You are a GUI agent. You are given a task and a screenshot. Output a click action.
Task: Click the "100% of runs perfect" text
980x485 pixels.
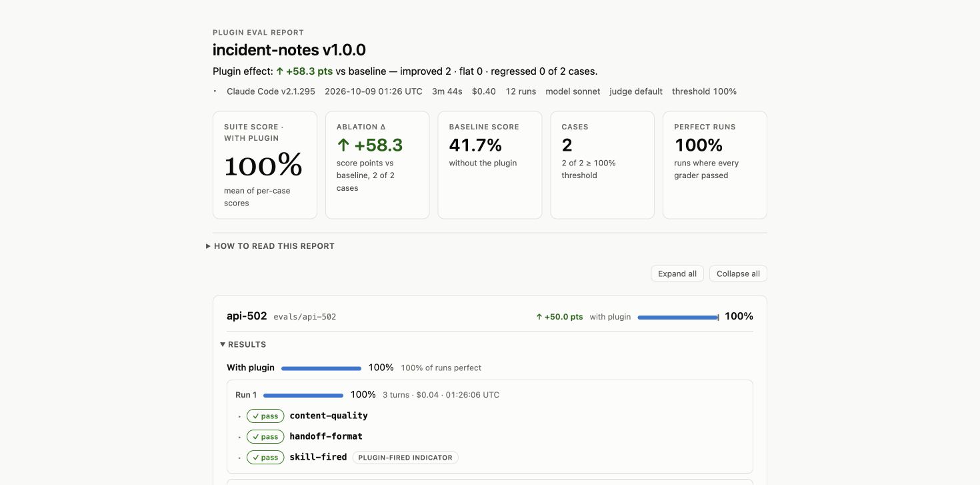coord(441,368)
